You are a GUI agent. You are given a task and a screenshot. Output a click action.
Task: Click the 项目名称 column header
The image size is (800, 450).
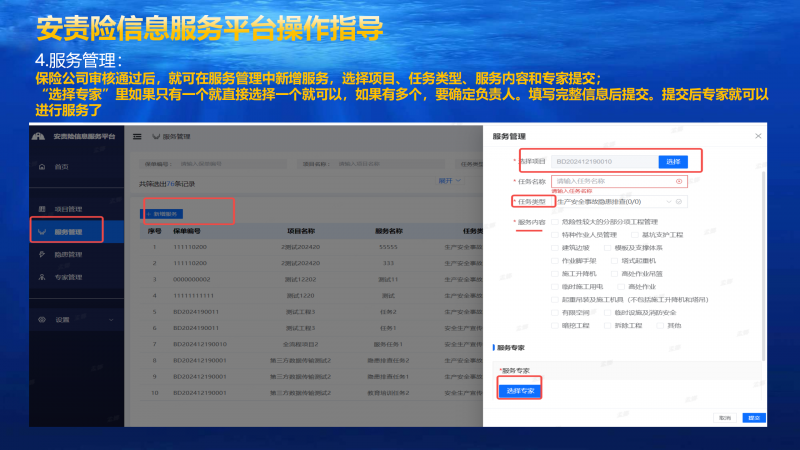point(301,231)
